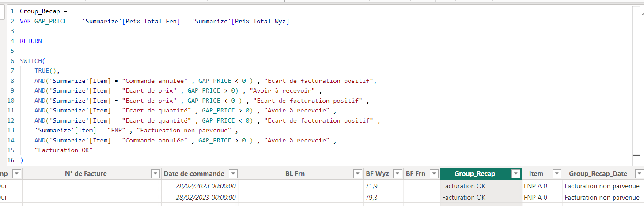Image resolution: width=644 pixels, height=206 pixels.
Task: Click the SWITCH( keyword in the formula
Action: tap(33, 61)
